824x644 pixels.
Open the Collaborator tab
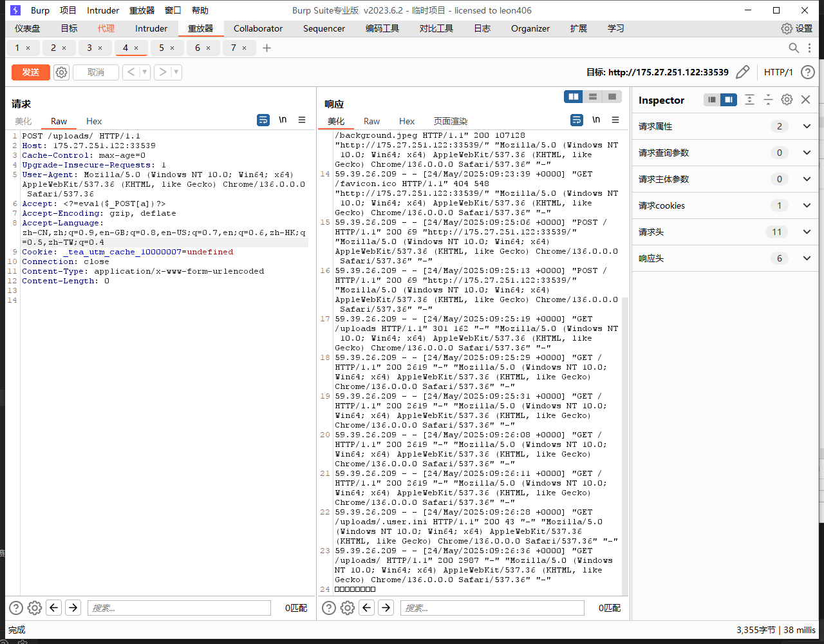pyautogui.click(x=258, y=28)
